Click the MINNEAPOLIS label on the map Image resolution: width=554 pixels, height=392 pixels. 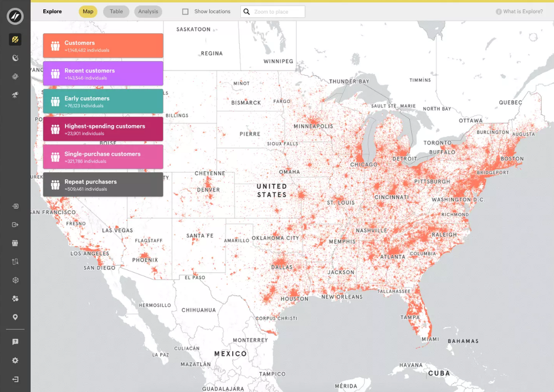tap(314, 126)
